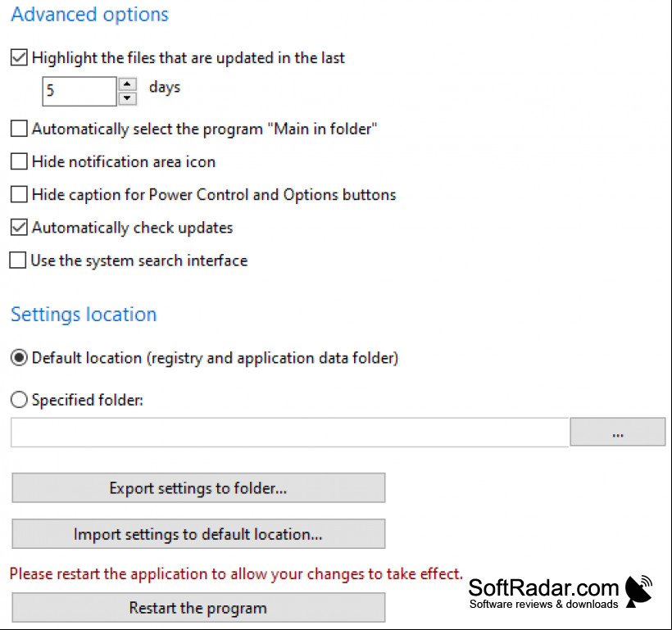Screen dimensions: 672x630
Task: Open folder browser with the ... button
Action: click(618, 432)
